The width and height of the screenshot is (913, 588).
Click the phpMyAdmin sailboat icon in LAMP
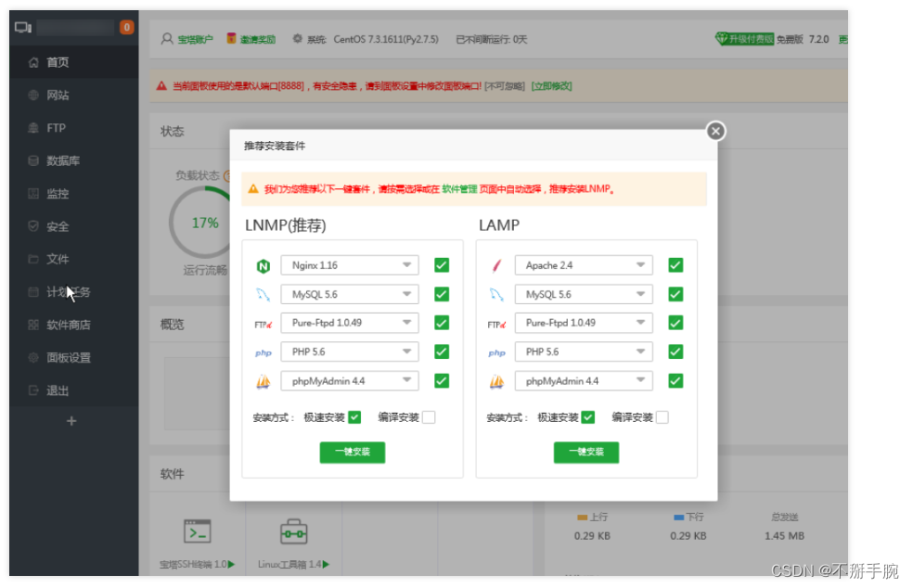[x=496, y=382]
